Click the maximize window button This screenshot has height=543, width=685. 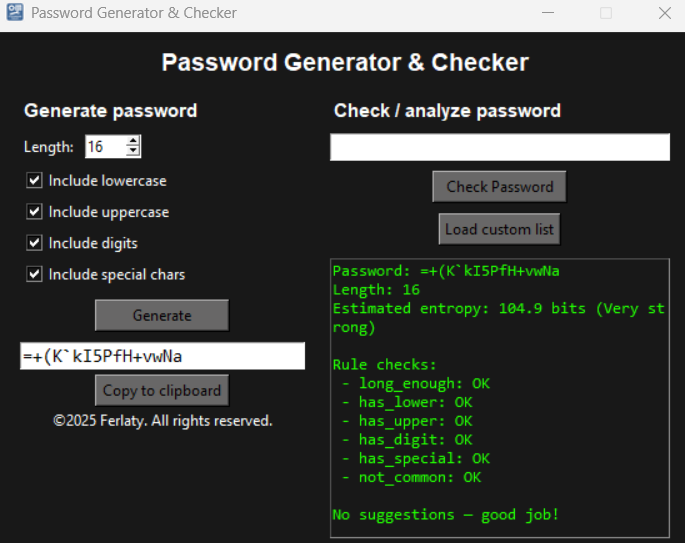coord(605,14)
